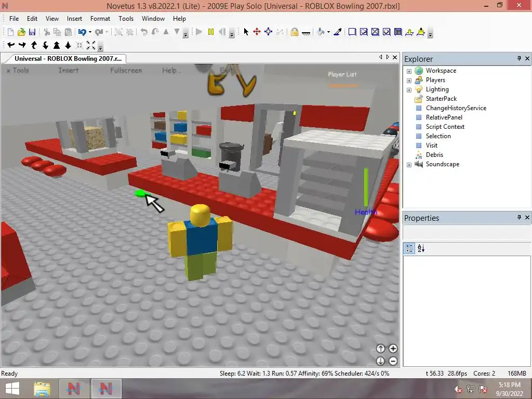
Task: Click the in-game Tools button
Action: pos(18,70)
